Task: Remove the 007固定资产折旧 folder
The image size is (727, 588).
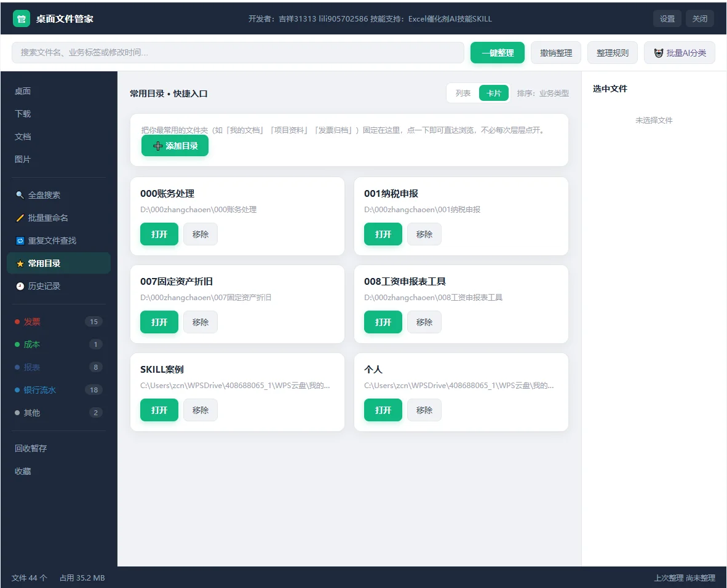Action: [201, 322]
